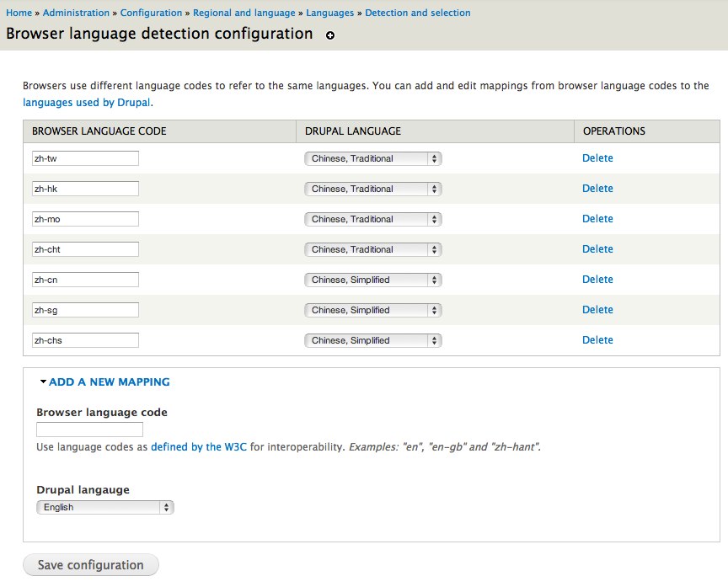Focus the new Browser language code field
Viewport: 728px width, 587px height.
point(89,430)
